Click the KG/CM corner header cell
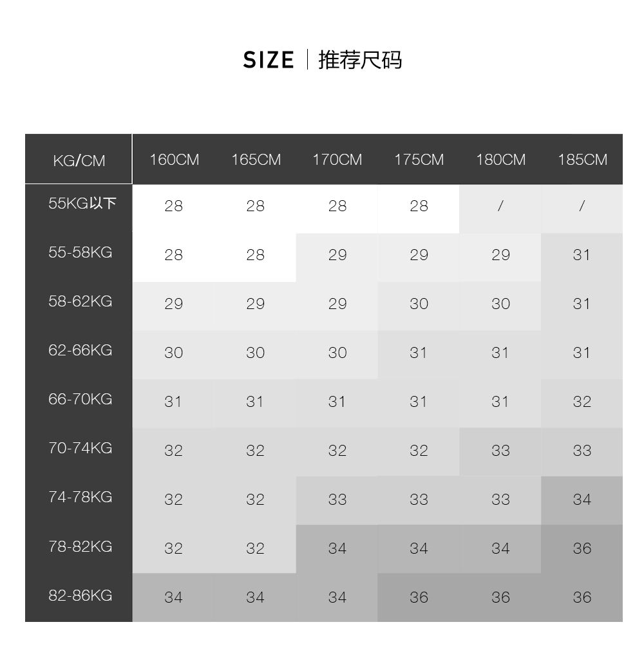 pos(79,161)
